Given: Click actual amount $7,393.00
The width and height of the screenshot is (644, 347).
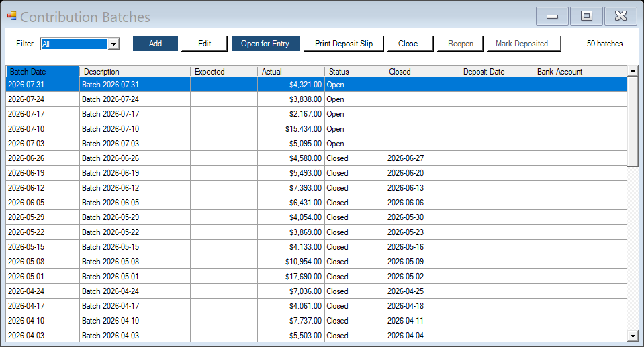Looking at the screenshot, I should pos(291,188).
